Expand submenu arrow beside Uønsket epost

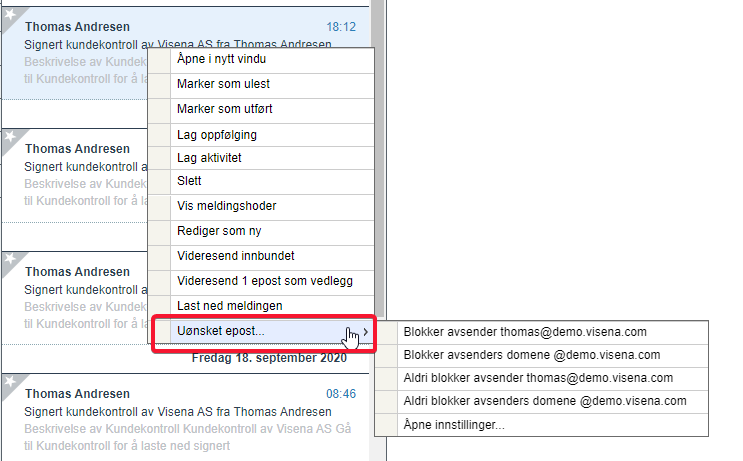click(365, 332)
